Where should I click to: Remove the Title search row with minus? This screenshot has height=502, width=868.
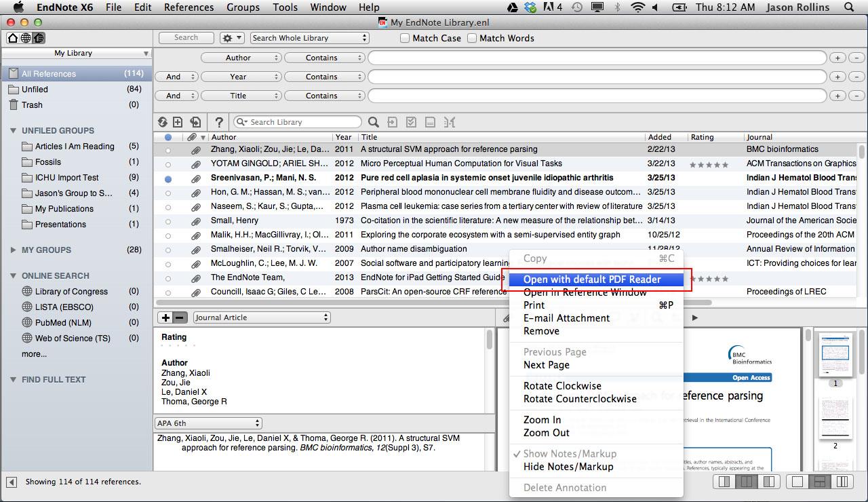(857, 96)
